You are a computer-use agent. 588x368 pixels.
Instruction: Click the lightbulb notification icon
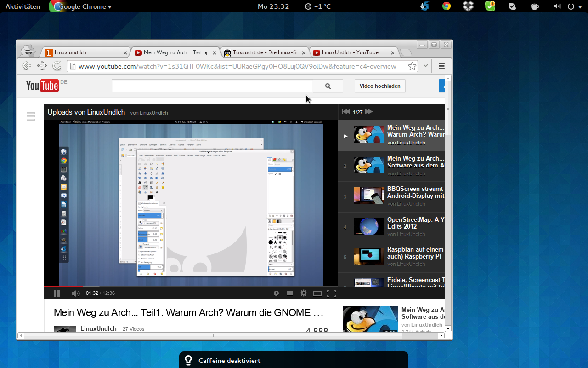[188, 360]
